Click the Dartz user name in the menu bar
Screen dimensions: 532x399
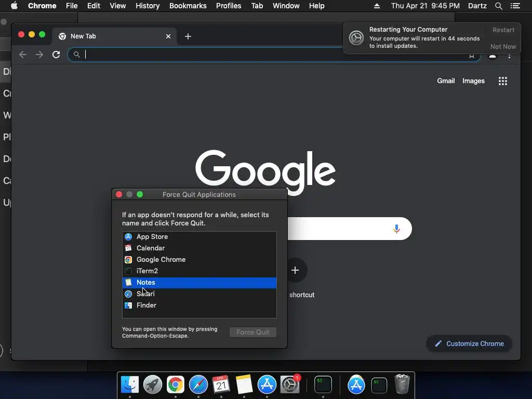point(477,6)
